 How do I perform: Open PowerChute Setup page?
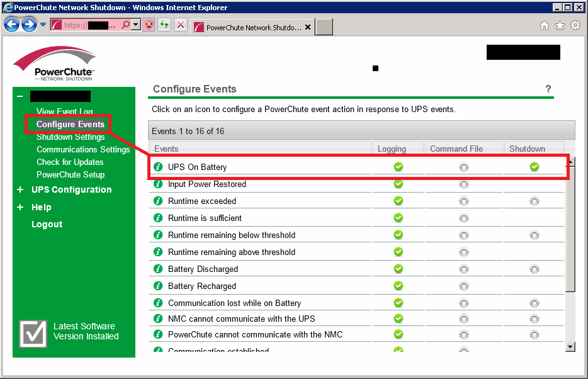(71, 174)
